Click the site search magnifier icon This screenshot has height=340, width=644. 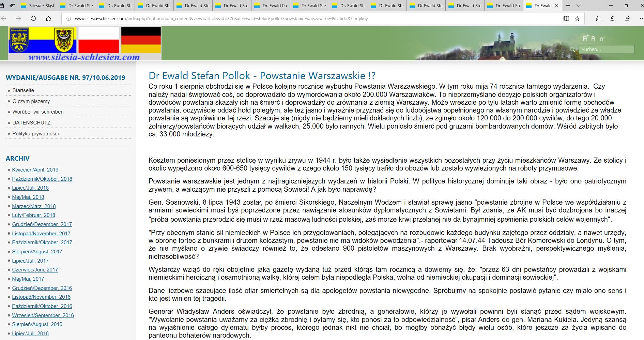[572, 49]
